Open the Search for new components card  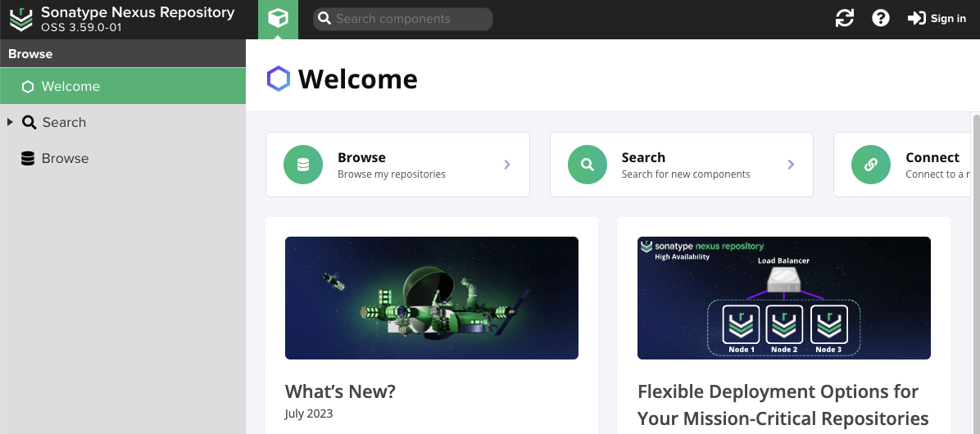(681, 165)
